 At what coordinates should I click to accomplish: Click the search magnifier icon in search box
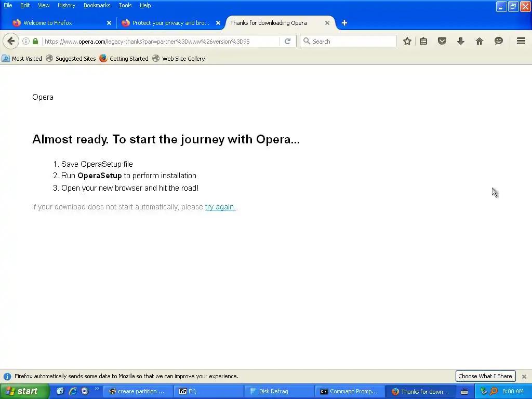[x=307, y=41]
